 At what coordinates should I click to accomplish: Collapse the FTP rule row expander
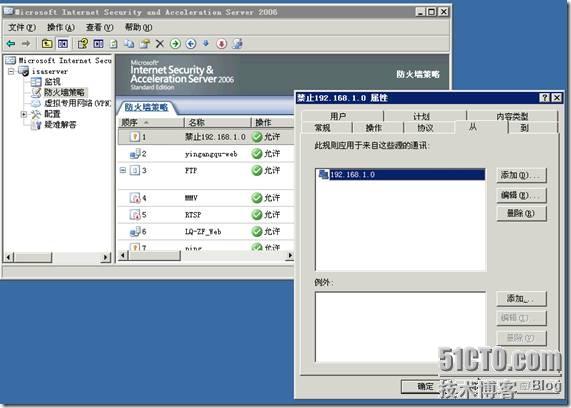(123, 170)
